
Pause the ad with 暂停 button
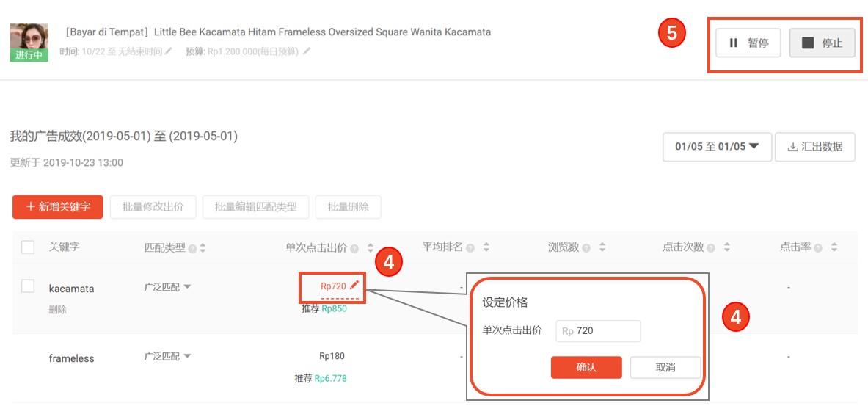point(748,43)
